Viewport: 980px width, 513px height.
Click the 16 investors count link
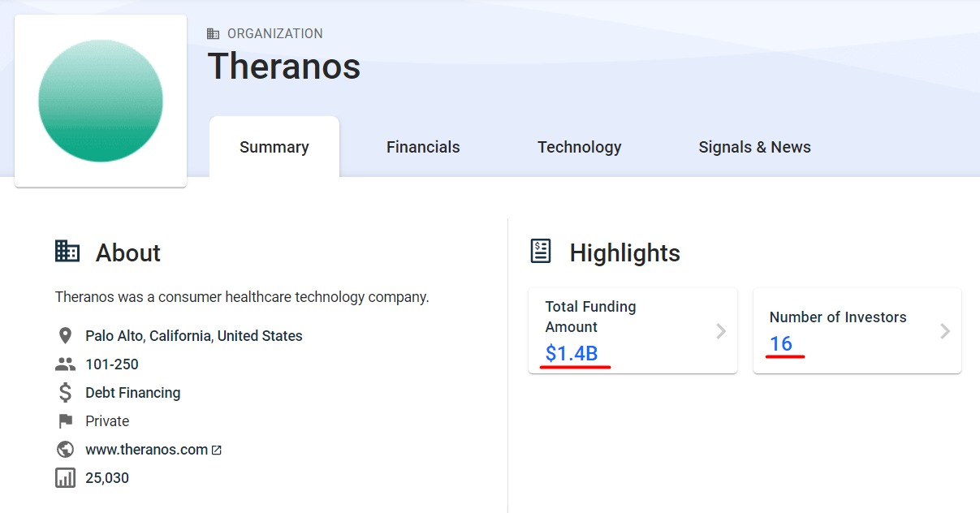(781, 344)
